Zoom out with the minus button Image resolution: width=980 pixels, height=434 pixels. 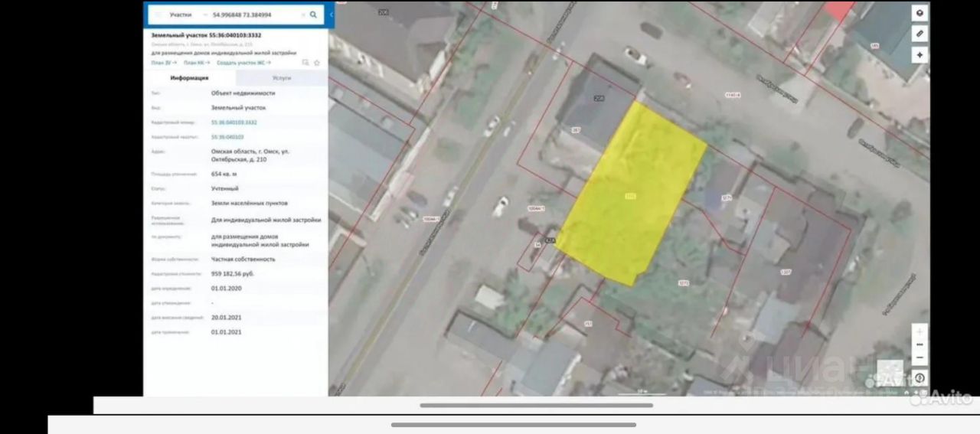pos(920,357)
